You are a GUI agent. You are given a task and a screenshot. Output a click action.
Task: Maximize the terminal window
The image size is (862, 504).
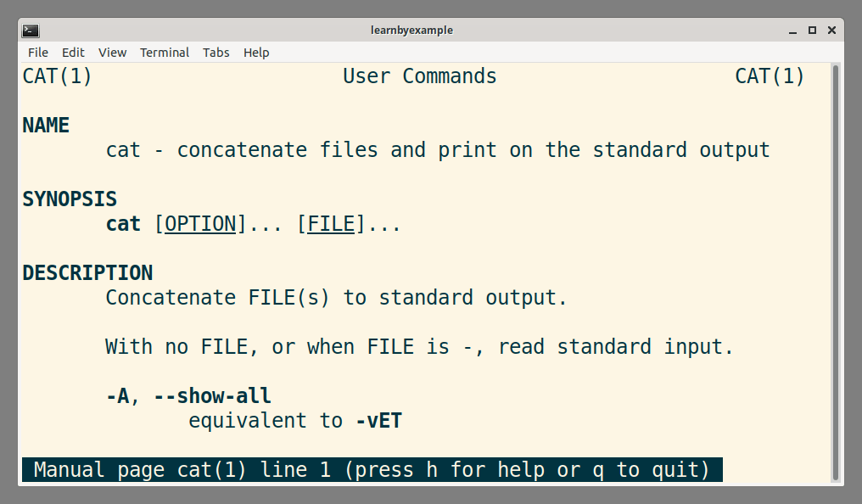(812, 30)
